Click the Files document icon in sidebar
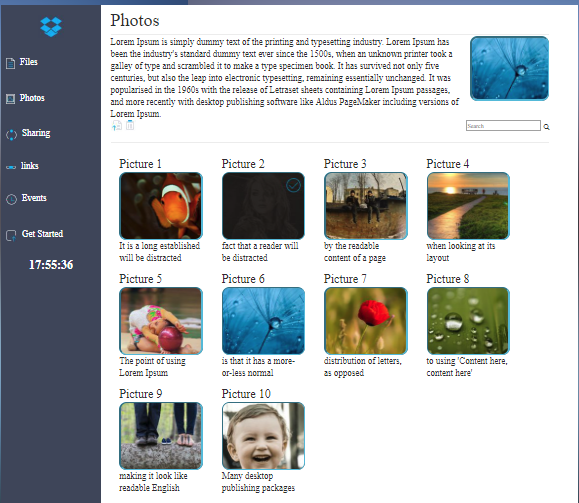Image resolution: width=579 pixels, height=503 pixels. point(10,63)
